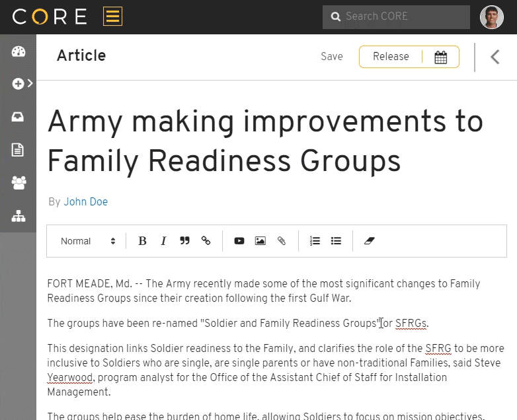Insert an image

[x=260, y=241]
